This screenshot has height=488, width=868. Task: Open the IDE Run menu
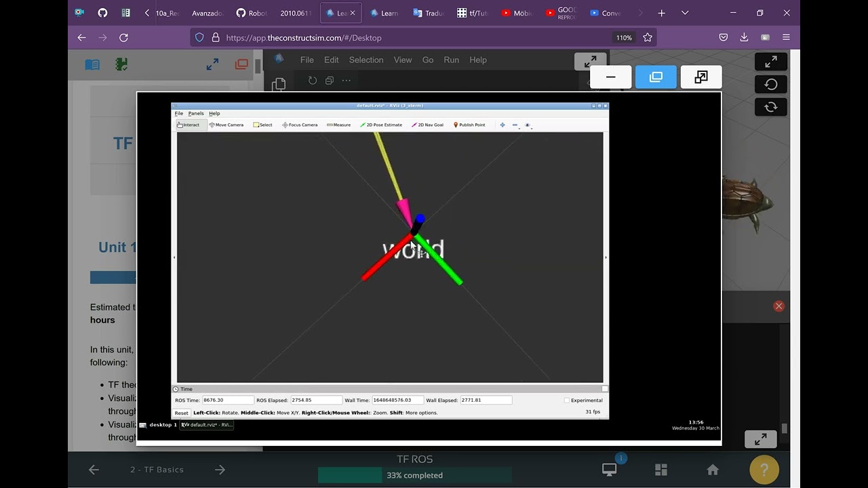451,60
